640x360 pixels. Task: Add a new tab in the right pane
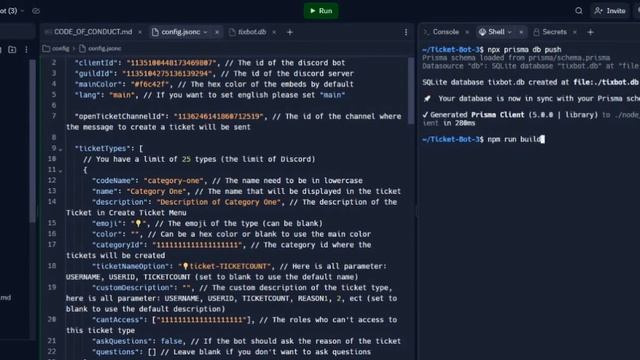tap(590, 32)
